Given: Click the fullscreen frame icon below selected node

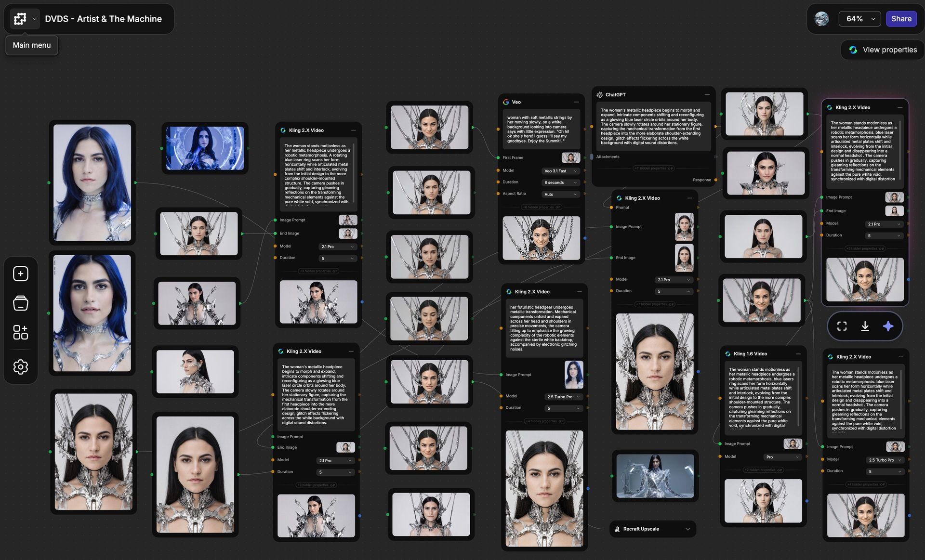Looking at the screenshot, I should coord(842,326).
